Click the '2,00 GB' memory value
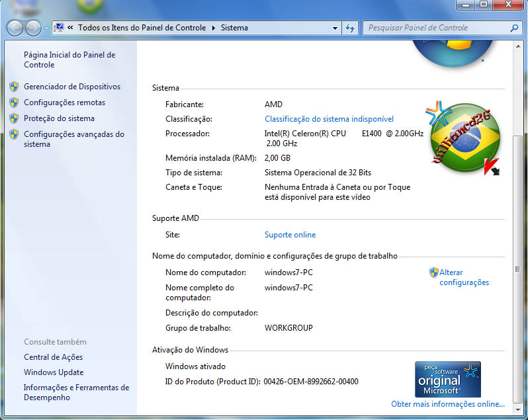 pyautogui.click(x=277, y=158)
